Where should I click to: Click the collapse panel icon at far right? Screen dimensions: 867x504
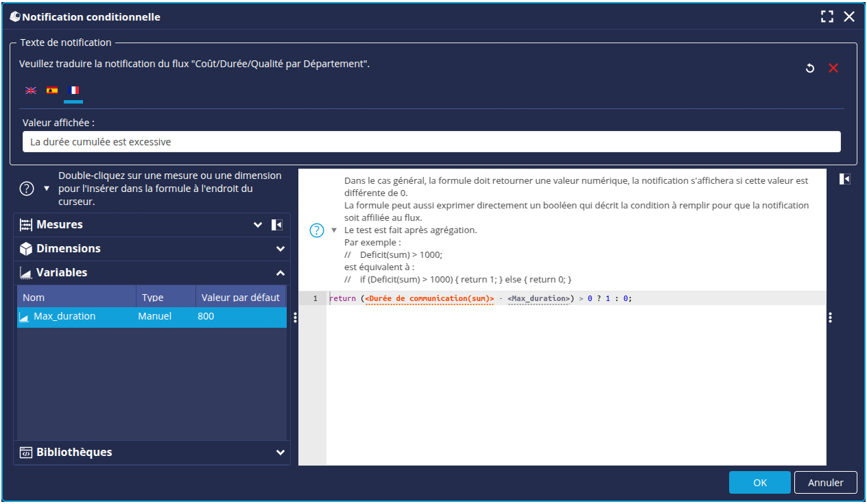pos(845,179)
